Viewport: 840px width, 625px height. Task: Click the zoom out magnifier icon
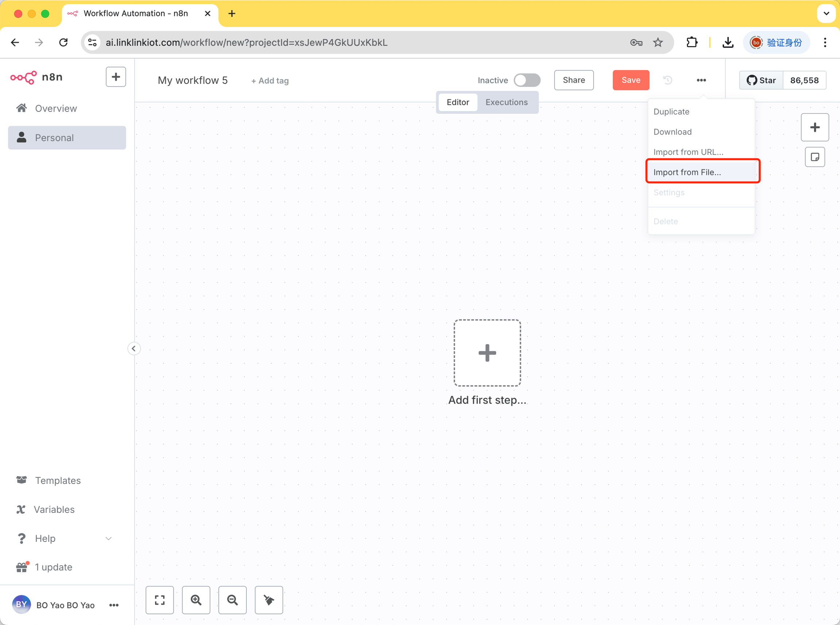(x=232, y=600)
